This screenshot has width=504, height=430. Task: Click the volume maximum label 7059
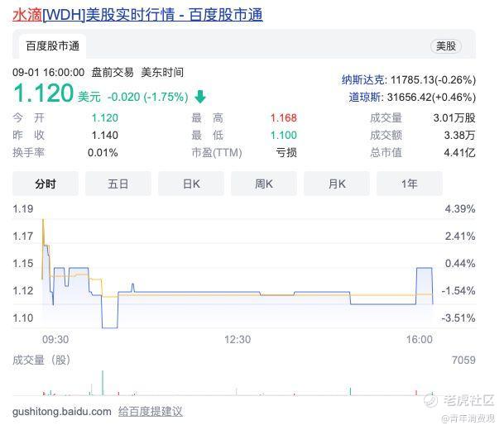(463, 360)
